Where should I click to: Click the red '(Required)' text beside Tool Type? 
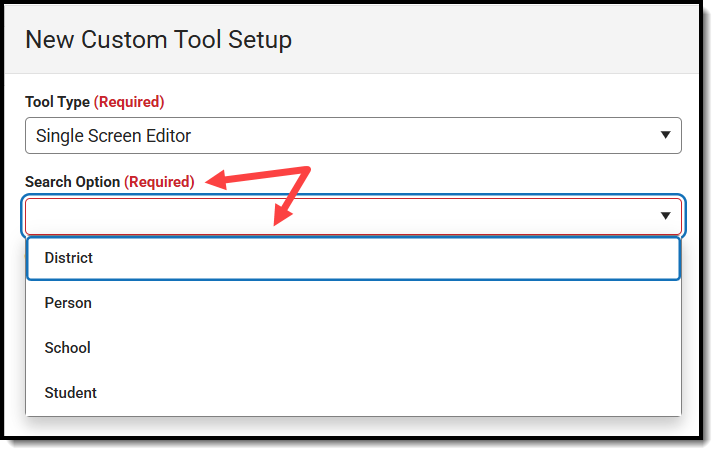tap(129, 102)
